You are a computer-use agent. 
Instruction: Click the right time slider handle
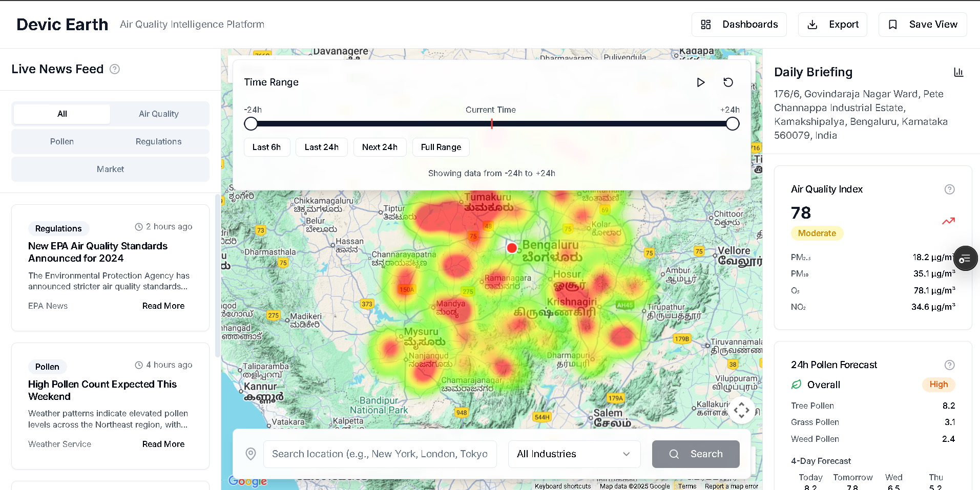pos(733,124)
